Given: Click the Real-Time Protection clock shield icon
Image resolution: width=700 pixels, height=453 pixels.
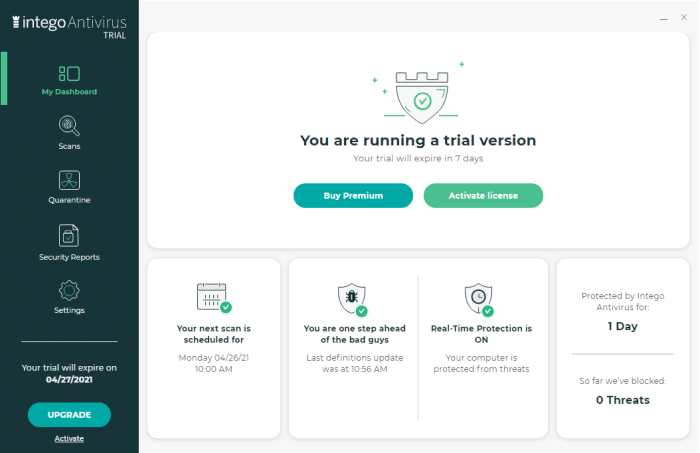Looking at the screenshot, I should (479, 299).
